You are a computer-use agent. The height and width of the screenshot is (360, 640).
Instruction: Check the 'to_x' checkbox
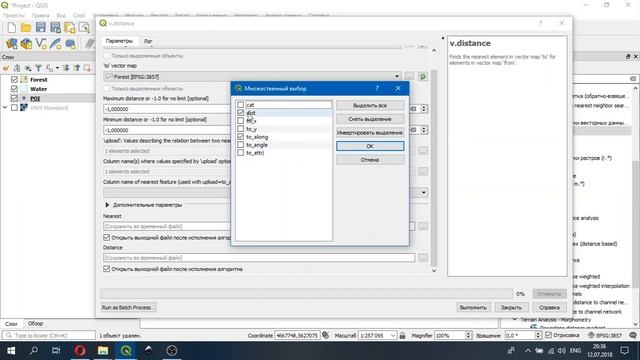pyautogui.click(x=240, y=121)
